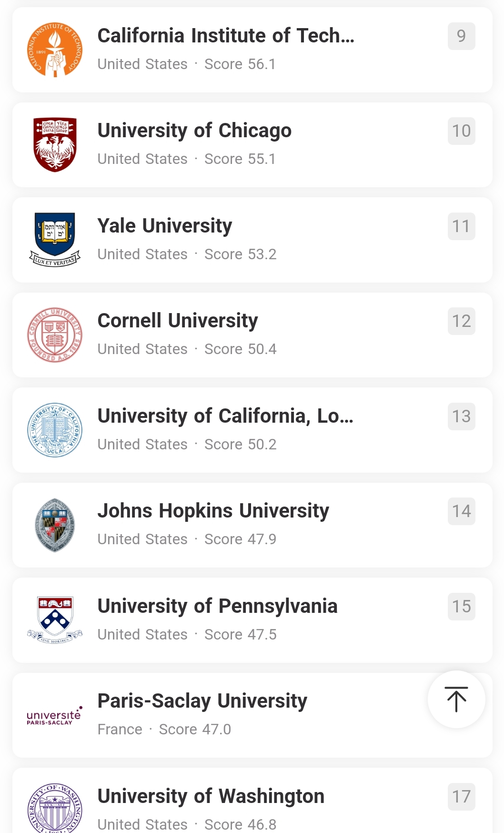Image resolution: width=504 pixels, height=833 pixels.
Task: Open the Paris-Saclay University title
Action: point(202,701)
